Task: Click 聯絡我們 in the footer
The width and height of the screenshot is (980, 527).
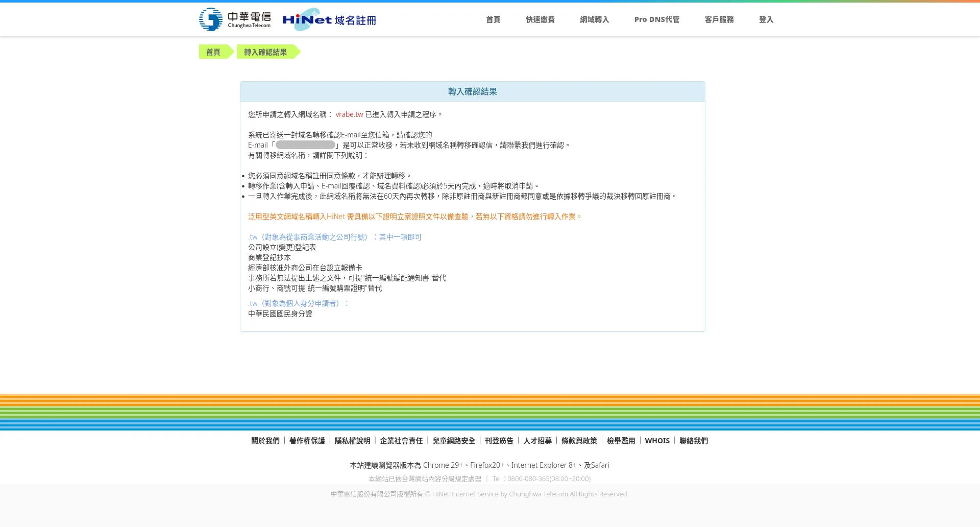Action: tap(693, 441)
